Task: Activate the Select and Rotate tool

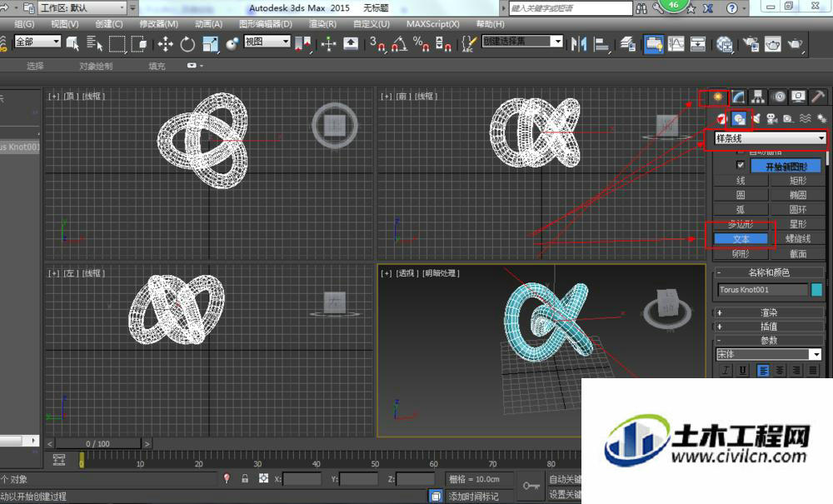Action: tap(187, 43)
